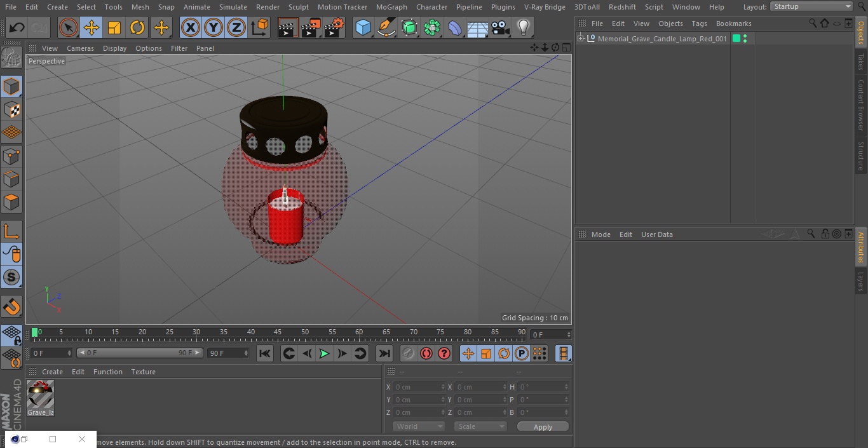The height and width of the screenshot is (448, 868).
Task: Open the File menu
Action: 11,7
